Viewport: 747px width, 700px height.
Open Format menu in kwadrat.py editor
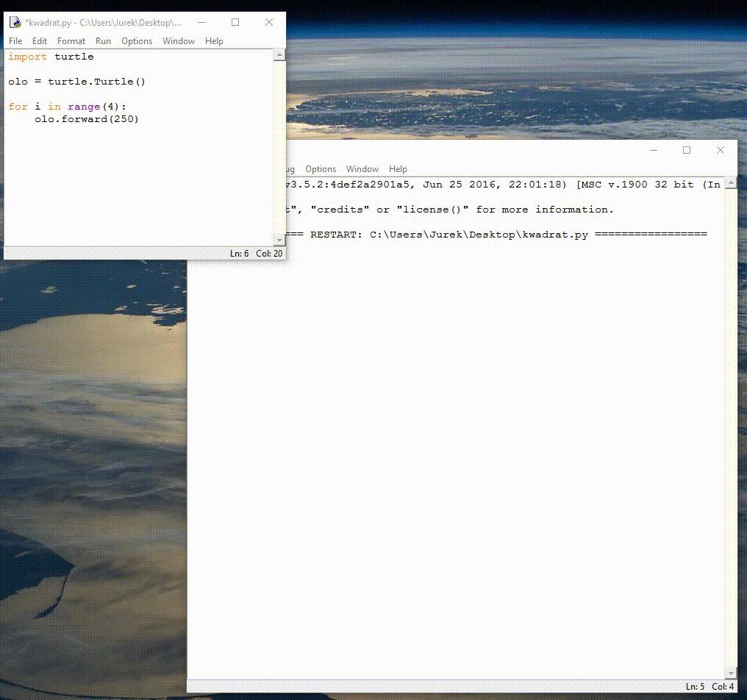tap(71, 41)
